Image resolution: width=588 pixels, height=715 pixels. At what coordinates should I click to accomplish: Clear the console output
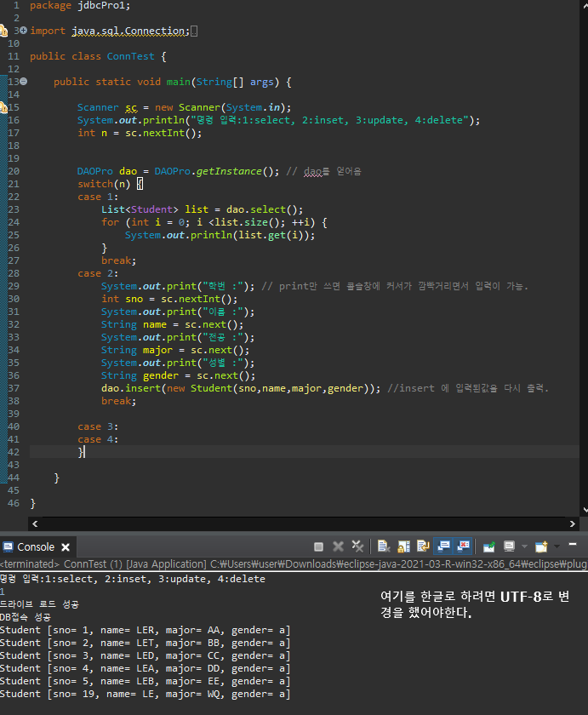point(384,546)
